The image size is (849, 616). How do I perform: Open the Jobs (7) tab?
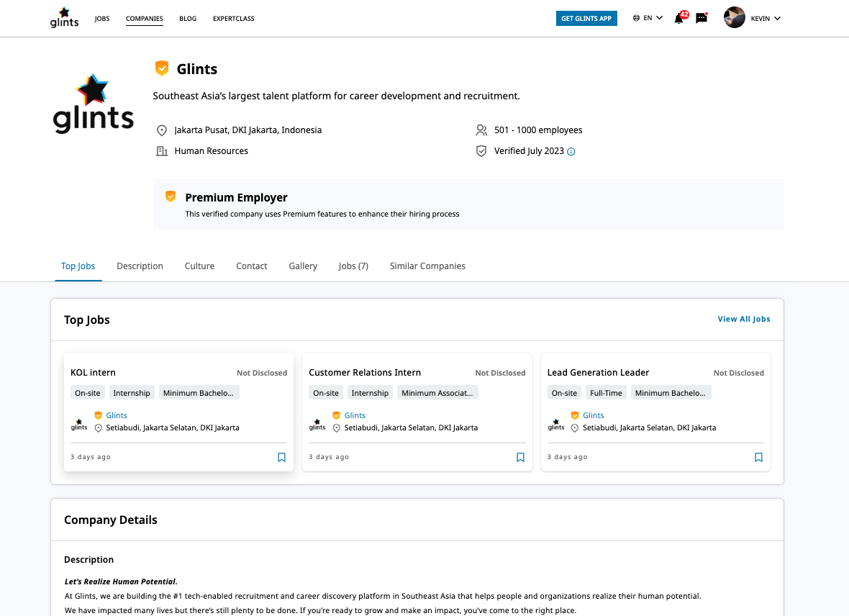(x=353, y=266)
